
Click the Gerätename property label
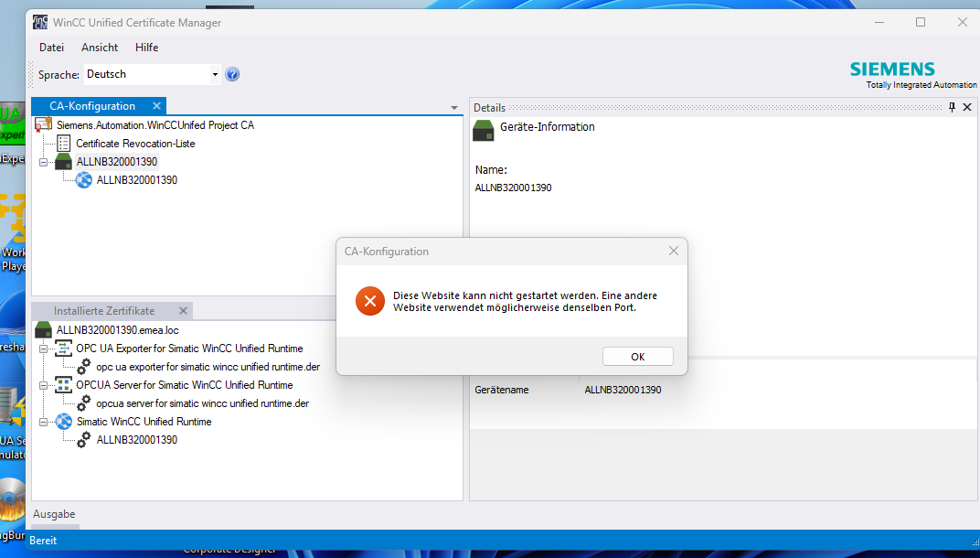(501, 390)
